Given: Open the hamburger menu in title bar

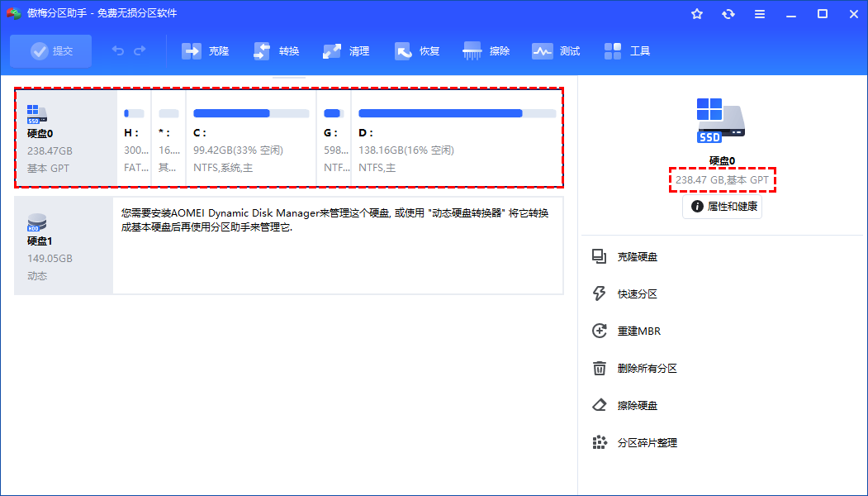Looking at the screenshot, I should click(760, 14).
